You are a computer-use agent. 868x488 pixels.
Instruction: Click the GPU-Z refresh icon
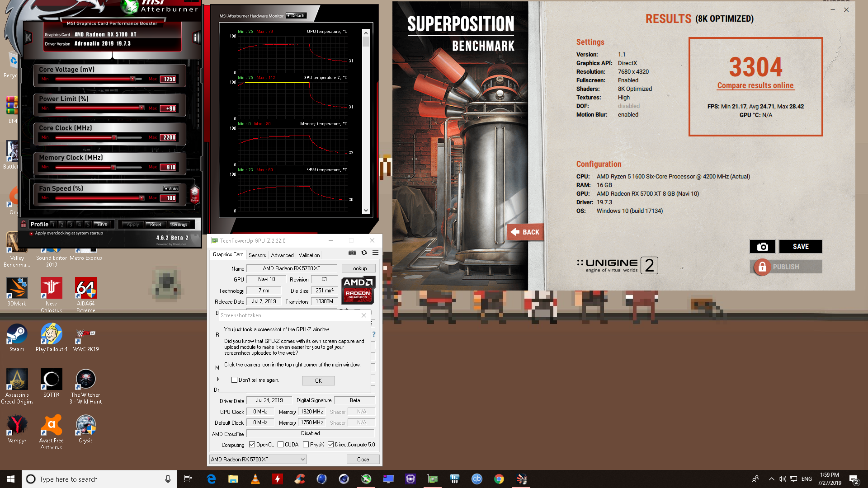point(364,253)
